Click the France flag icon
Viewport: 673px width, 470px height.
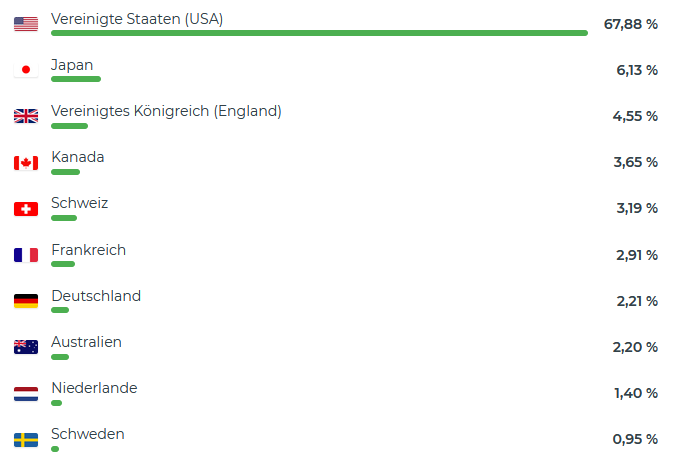[26, 255]
